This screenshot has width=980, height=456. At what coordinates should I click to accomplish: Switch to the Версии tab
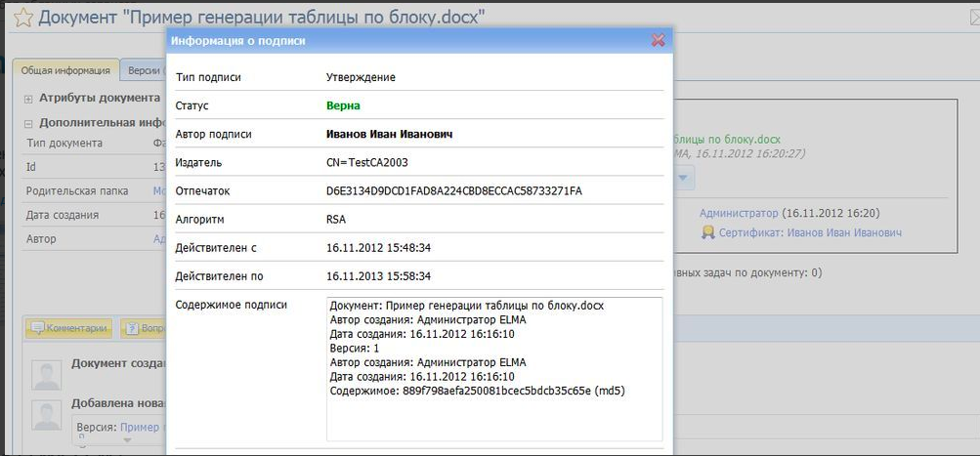[144, 70]
